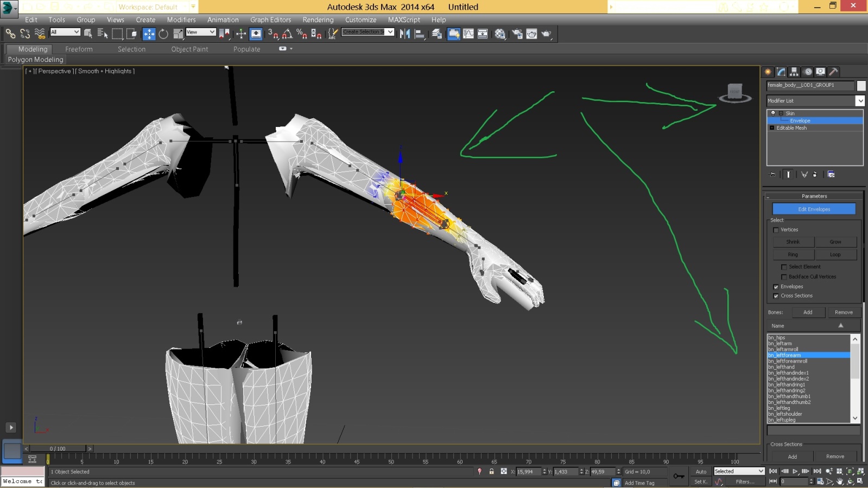The width and height of the screenshot is (868, 488).
Task: Click the Mirror tool icon
Action: click(x=404, y=34)
